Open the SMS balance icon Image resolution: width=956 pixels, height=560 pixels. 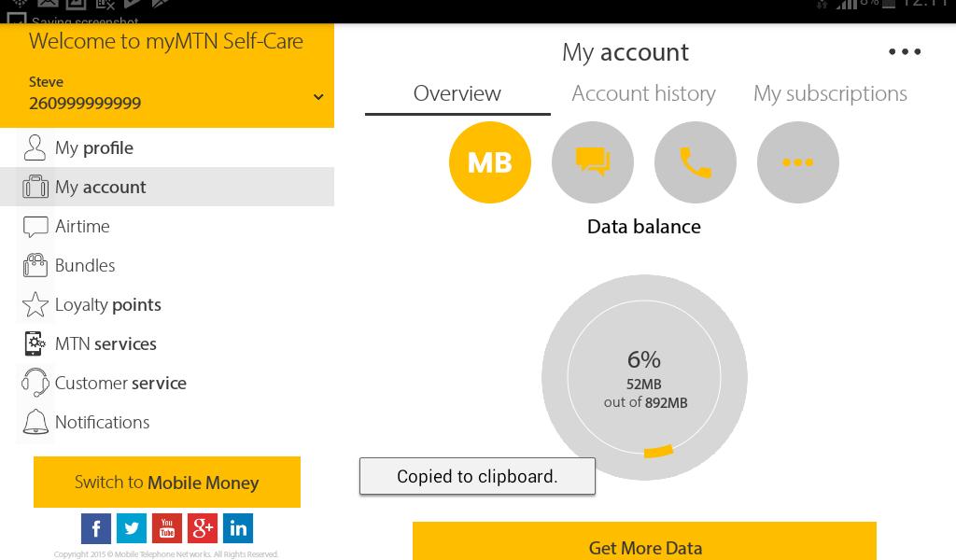[x=593, y=161]
